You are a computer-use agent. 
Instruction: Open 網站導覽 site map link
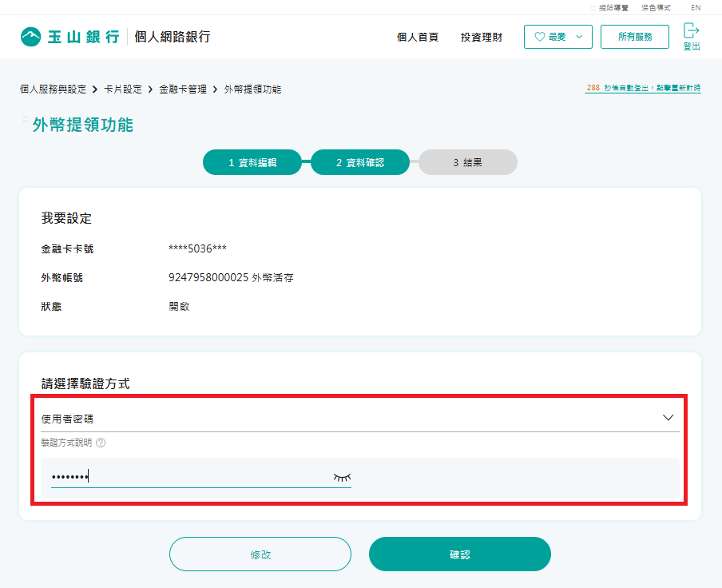coord(613,8)
